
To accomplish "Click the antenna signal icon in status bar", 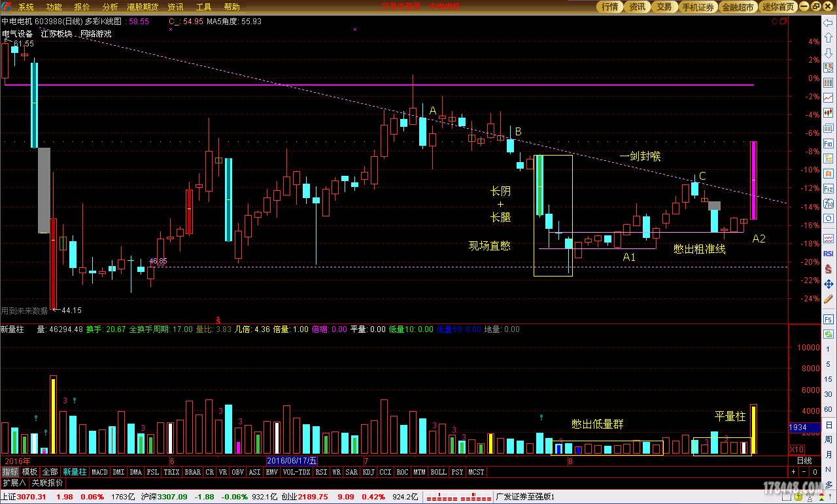I will [810, 496].
